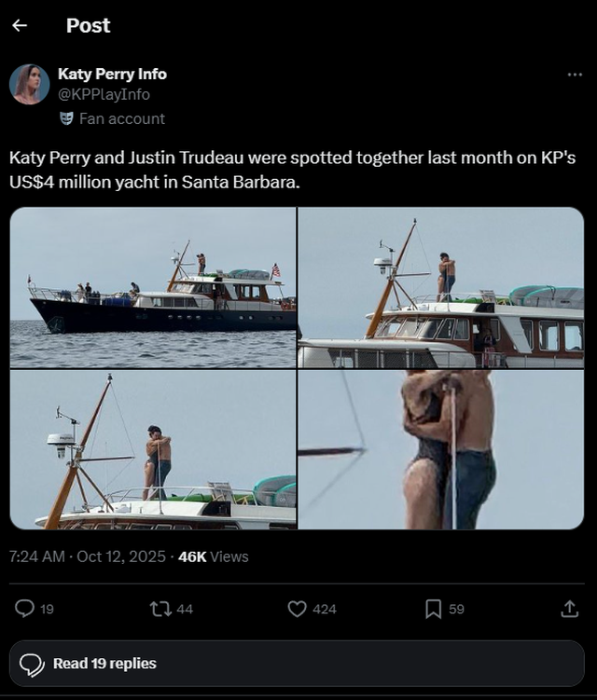Click the Post header title
This screenshot has height=700, width=597.
click(x=88, y=26)
